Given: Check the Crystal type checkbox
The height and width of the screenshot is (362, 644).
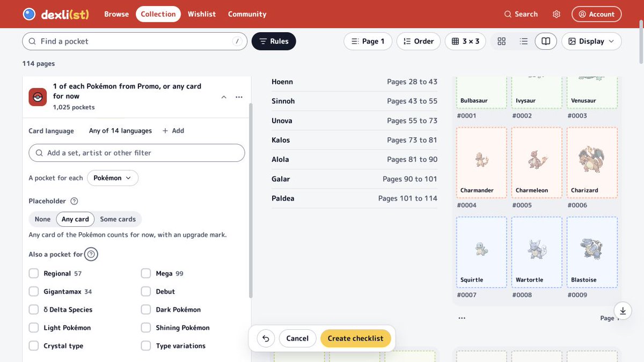Looking at the screenshot, I should (34, 346).
